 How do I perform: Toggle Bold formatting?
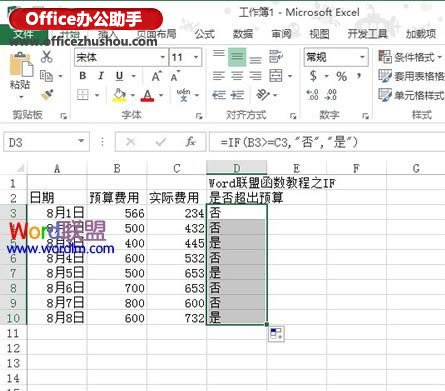coord(83,76)
